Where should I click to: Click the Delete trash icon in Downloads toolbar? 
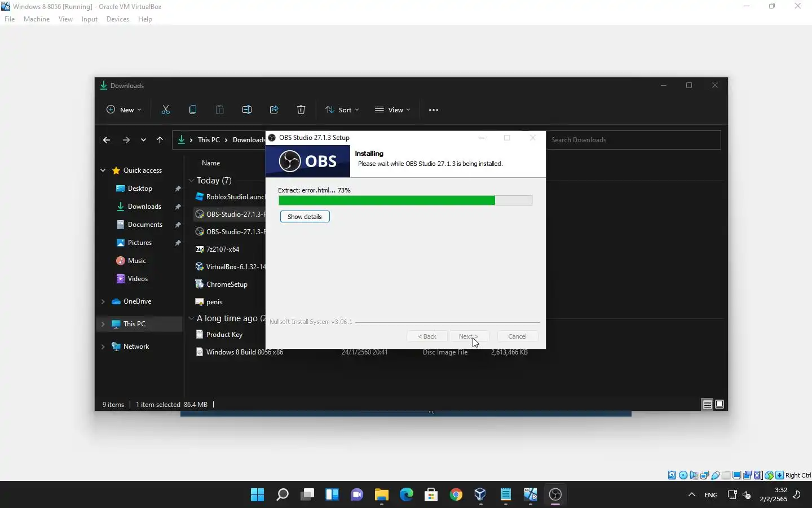(301, 110)
